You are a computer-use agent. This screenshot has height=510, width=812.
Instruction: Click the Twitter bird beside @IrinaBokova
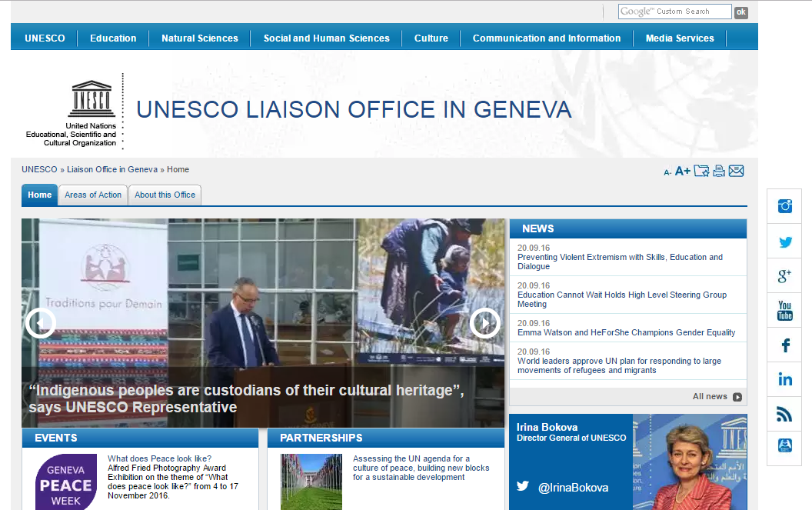point(523,486)
